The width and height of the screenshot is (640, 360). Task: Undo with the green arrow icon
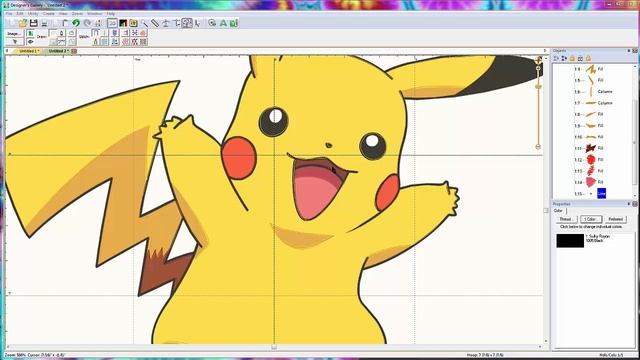point(76,23)
